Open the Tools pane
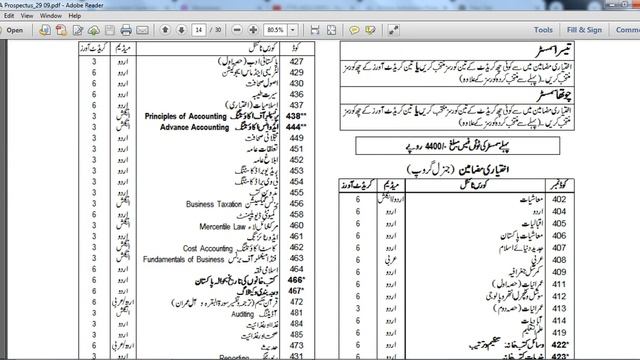640x360 pixels. tap(543, 30)
